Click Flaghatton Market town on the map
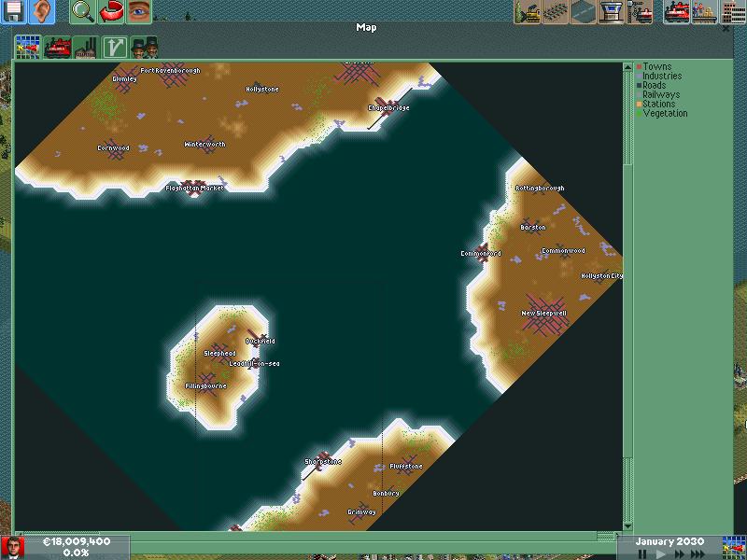 tap(194, 189)
